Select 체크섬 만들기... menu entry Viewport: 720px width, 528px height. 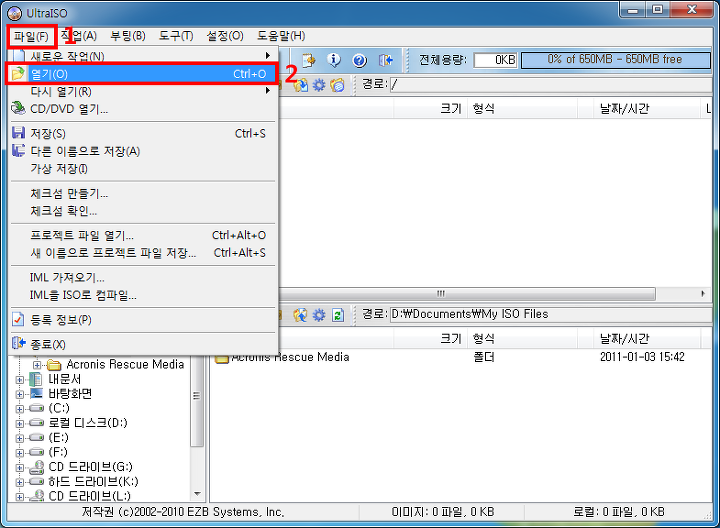(141, 193)
